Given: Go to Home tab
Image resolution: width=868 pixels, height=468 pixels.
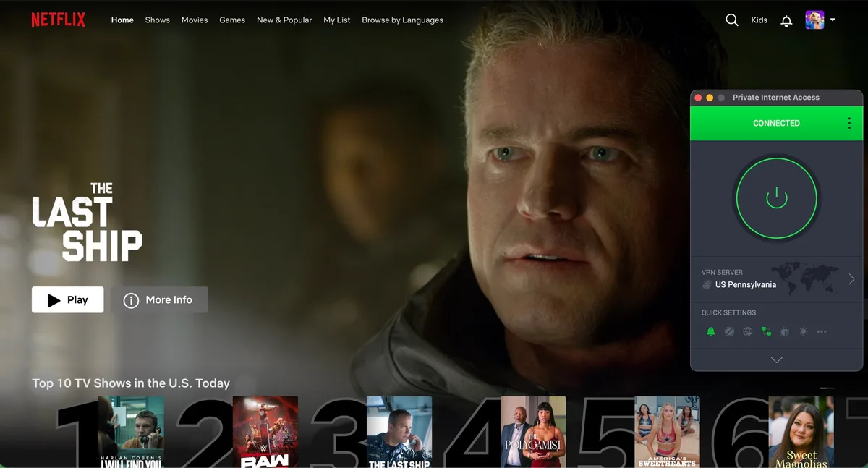Looking at the screenshot, I should tap(122, 20).
